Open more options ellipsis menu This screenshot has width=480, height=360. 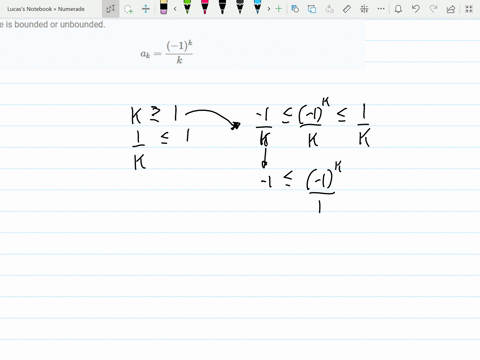click(x=381, y=9)
